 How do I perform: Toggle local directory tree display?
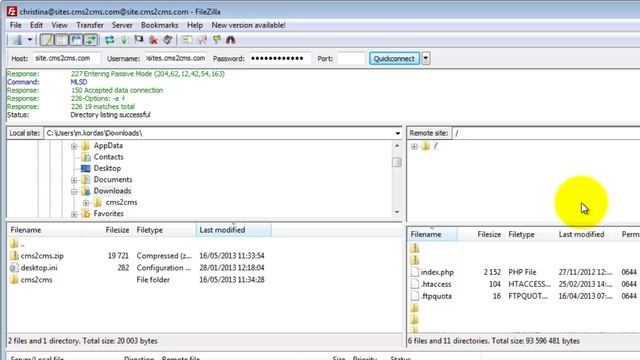62,40
